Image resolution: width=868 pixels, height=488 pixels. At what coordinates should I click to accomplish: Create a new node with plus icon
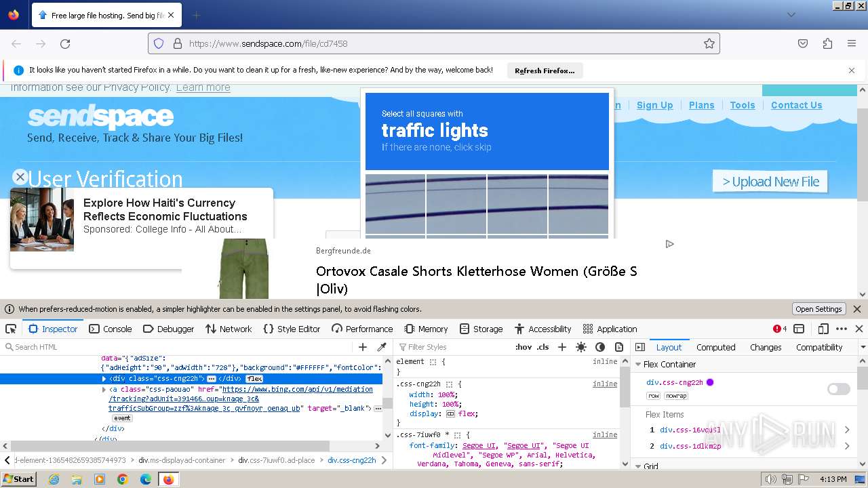pos(363,347)
